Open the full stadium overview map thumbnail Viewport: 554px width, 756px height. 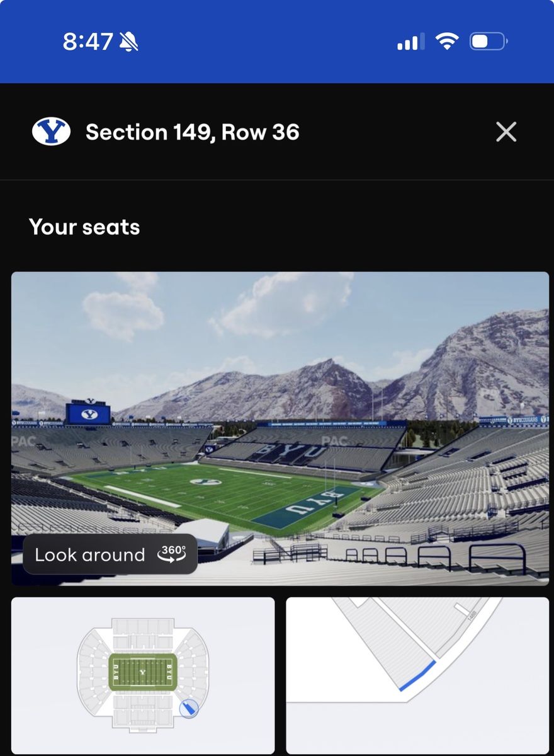coord(143,675)
